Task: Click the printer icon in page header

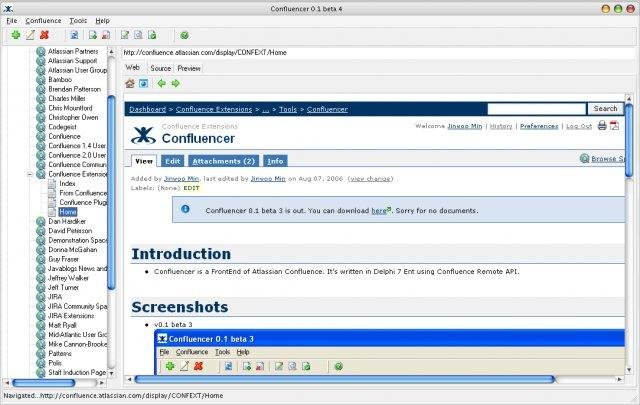Action: [x=602, y=126]
